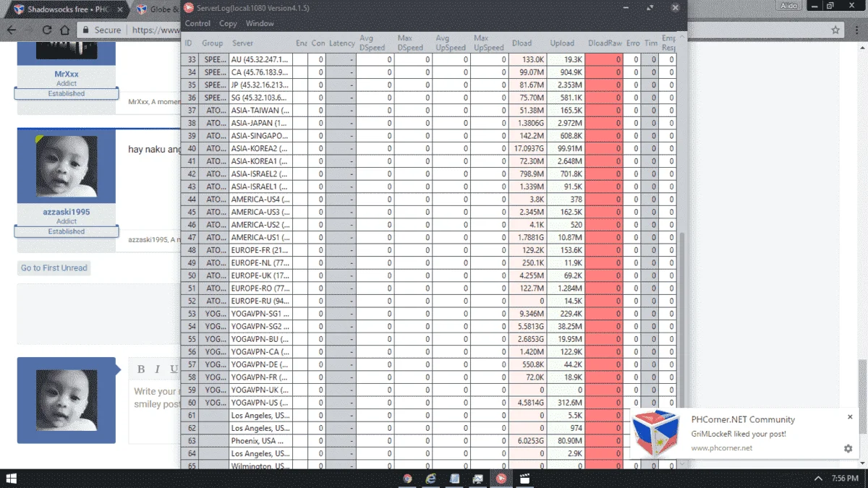Click azzaski1995's avatar photo
This screenshot has height=488, width=868.
tap(67, 166)
